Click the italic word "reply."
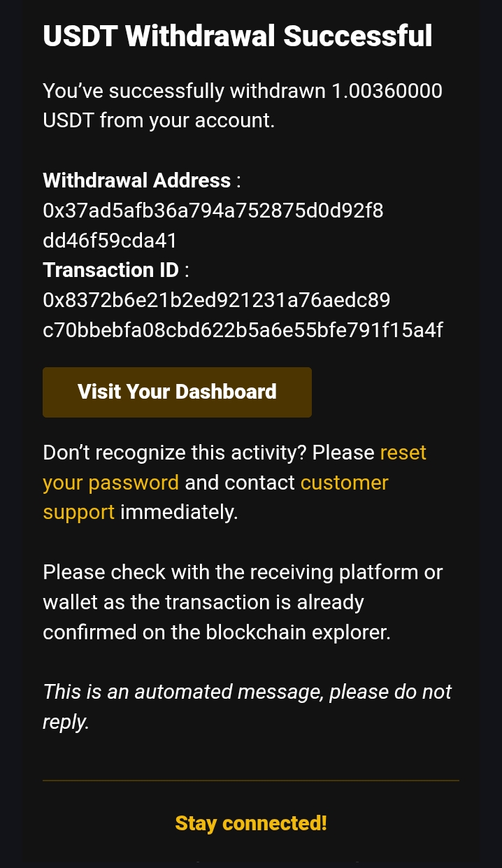The height and width of the screenshot is (868, 502). 66,723
